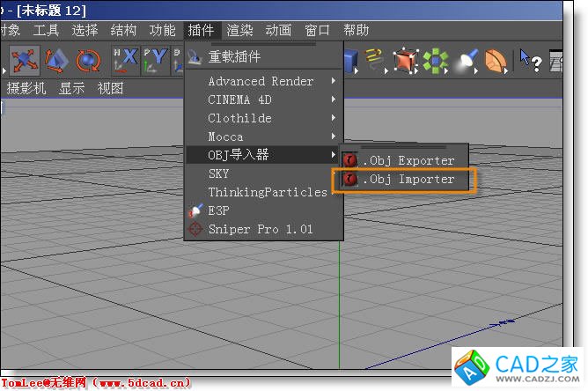Add a cube primitive object

(349, 61)
